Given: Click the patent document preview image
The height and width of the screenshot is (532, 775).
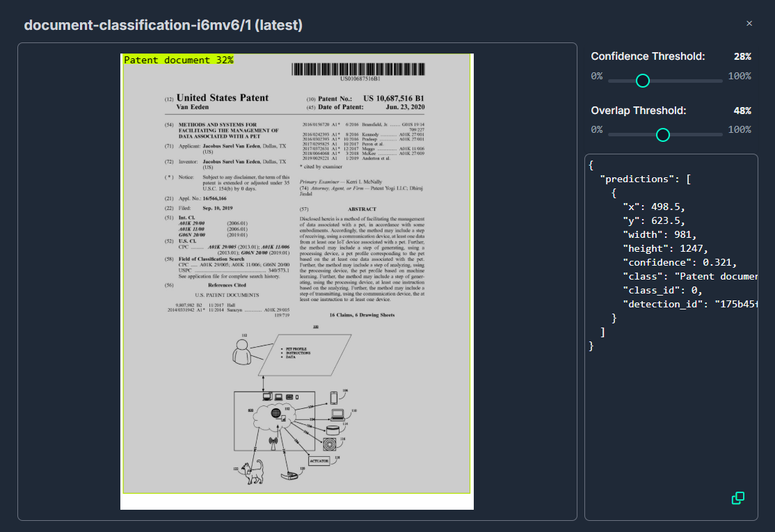Looking at the screenshot, I should tap(297, 282).
